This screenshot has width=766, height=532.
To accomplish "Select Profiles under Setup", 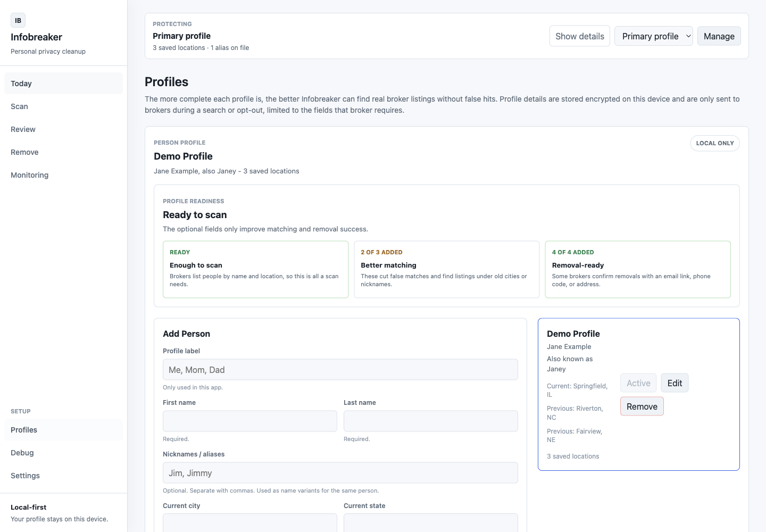I will (x=63, y=430).
